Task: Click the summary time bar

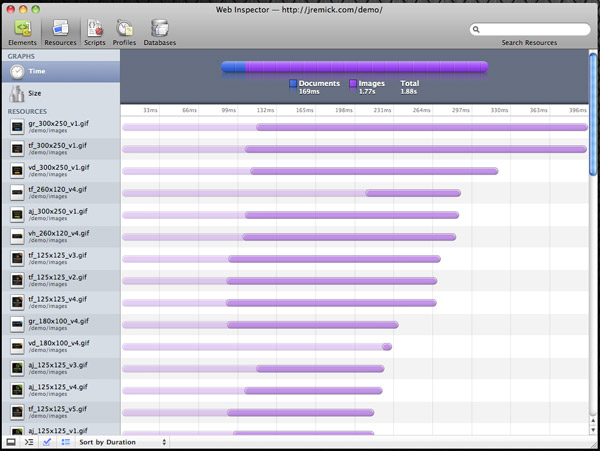Action: tap(354, 67)
